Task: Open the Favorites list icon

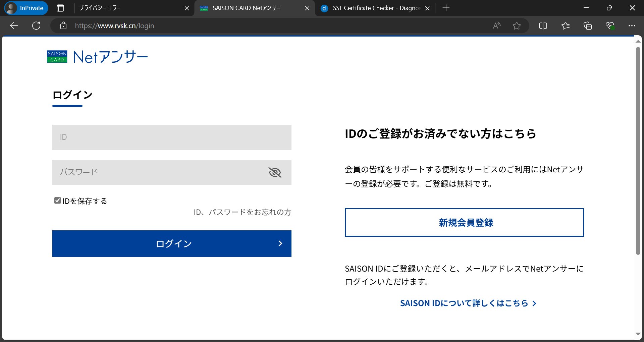Action: click(x=566, y=26)
